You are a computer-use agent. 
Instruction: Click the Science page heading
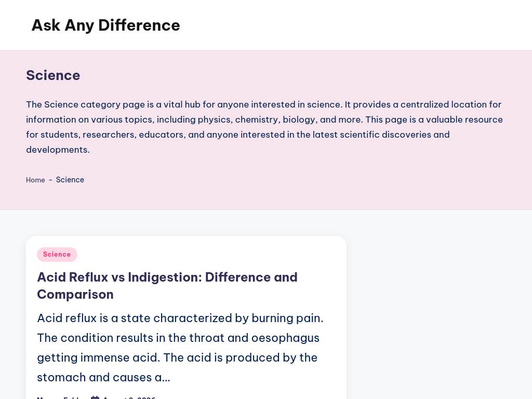point(54,75)
